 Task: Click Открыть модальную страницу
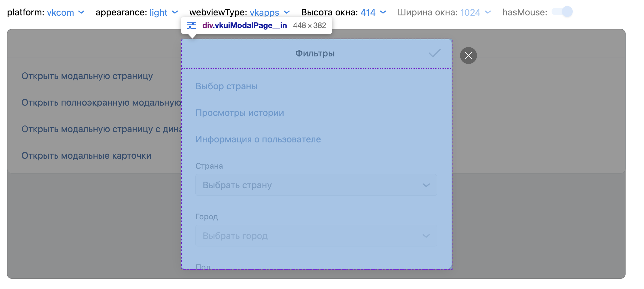(87, 76)
